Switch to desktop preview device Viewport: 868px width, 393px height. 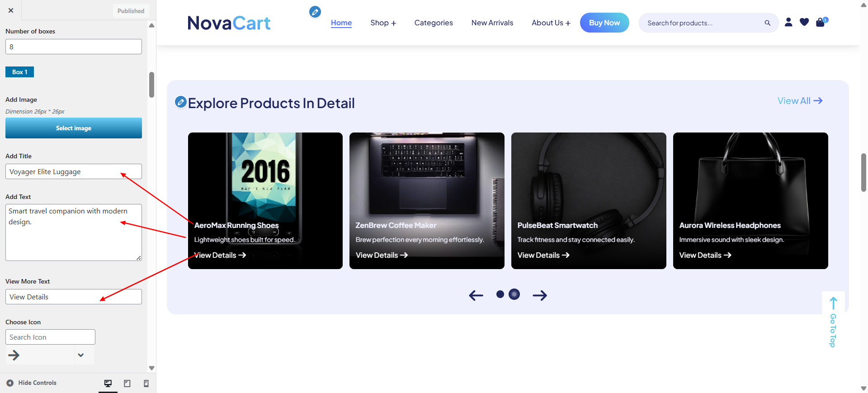pyautogui.click(x=108, y=384)
